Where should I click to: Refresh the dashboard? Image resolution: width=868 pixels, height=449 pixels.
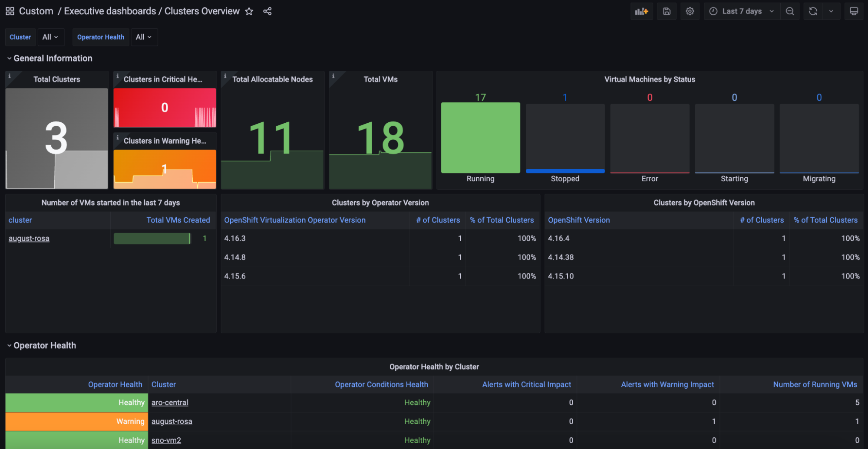813,11
